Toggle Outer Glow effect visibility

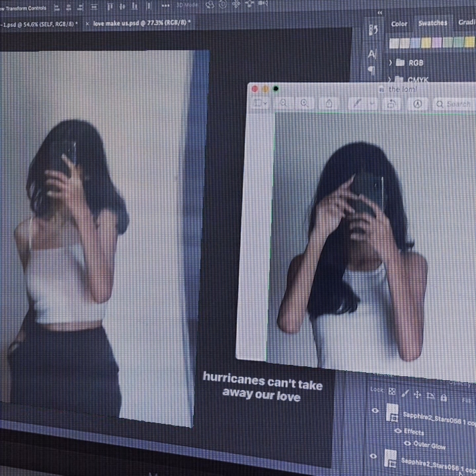(x=407, y=443)
